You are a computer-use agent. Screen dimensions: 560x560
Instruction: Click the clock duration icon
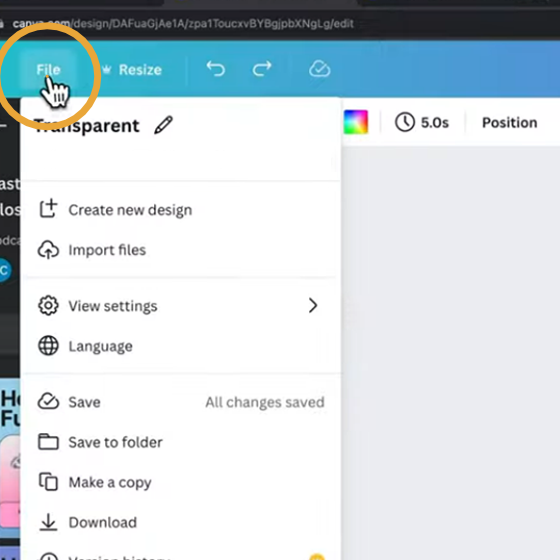pyautogui.click(x=405, y=122)
